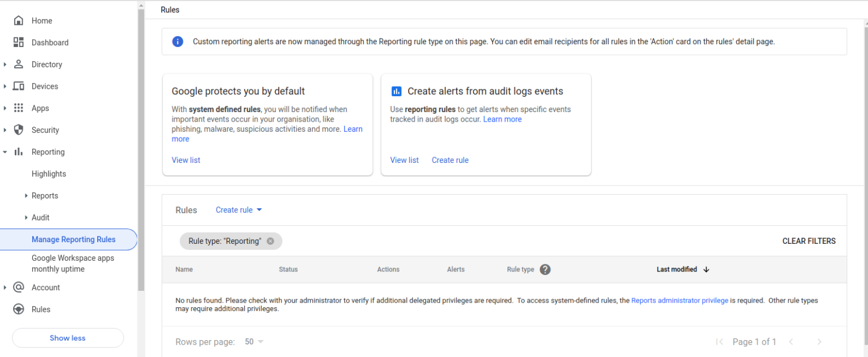Click CLEAR FILTERS
Screen dimensions: 868x357
click(809, 240)
